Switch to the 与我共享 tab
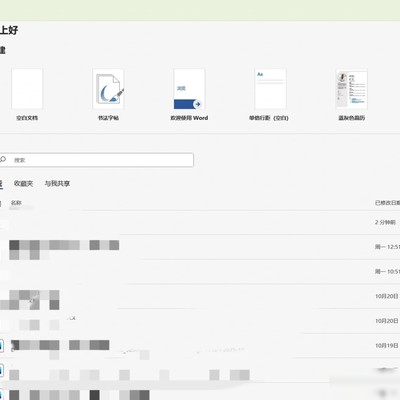This screenshot has height=400, width=400. point(57,183)
